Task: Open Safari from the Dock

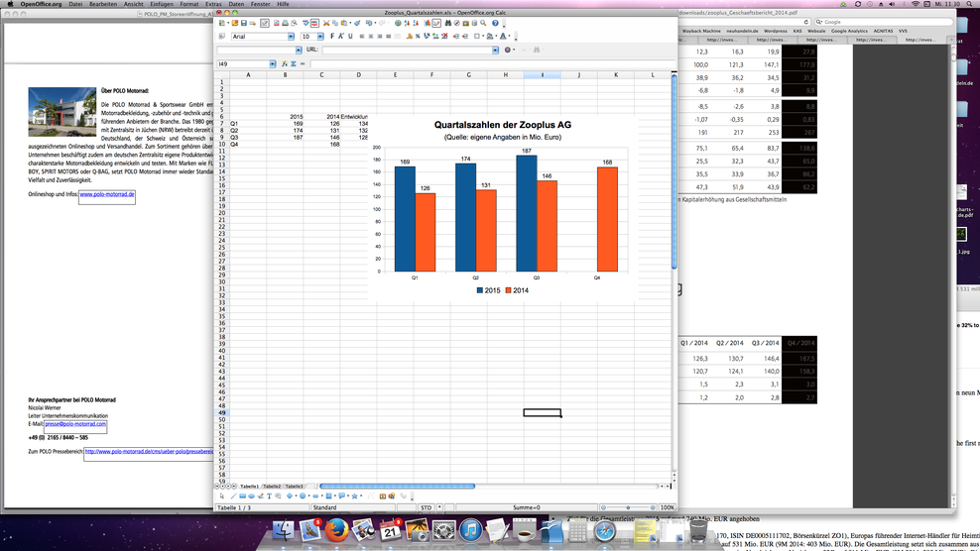Action: [x=604, y=531]
